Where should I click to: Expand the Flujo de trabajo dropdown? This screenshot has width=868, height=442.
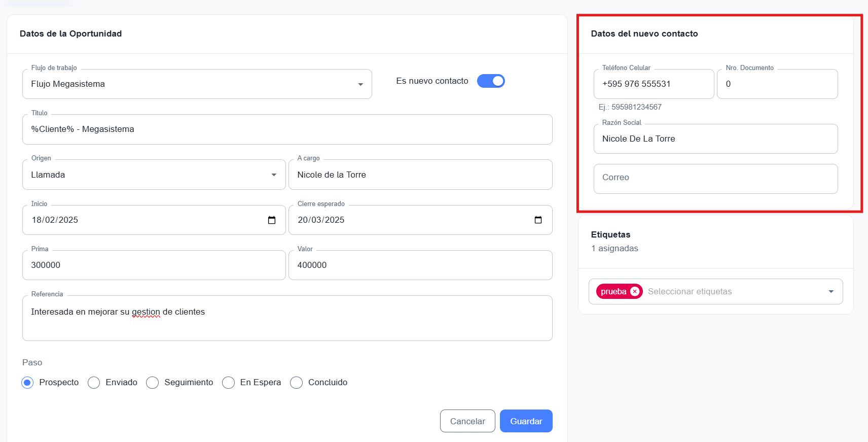pos(360,84)
